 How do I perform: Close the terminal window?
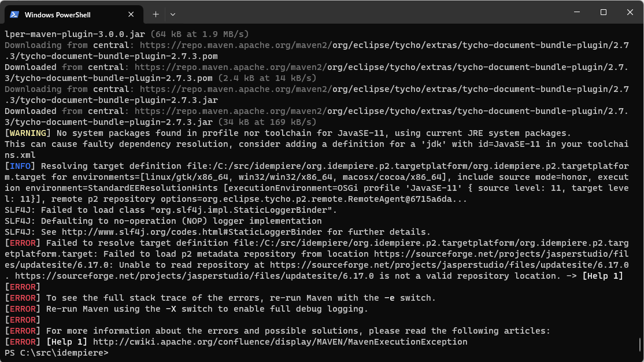point(630,12)
